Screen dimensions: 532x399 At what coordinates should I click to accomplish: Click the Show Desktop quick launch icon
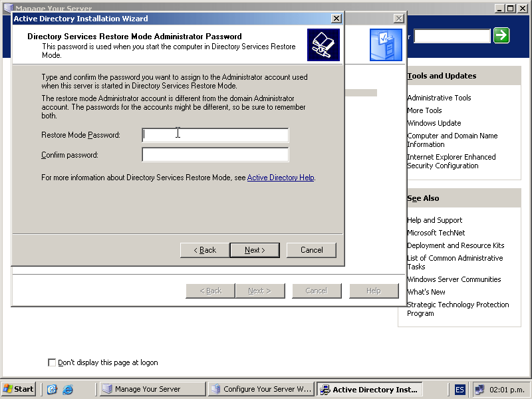(52, 390)
